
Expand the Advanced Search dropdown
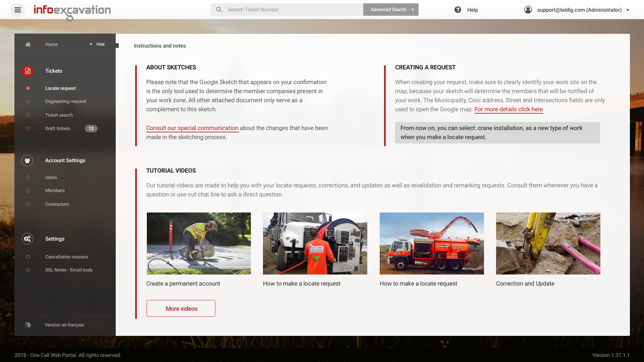[x=413, y=10]
